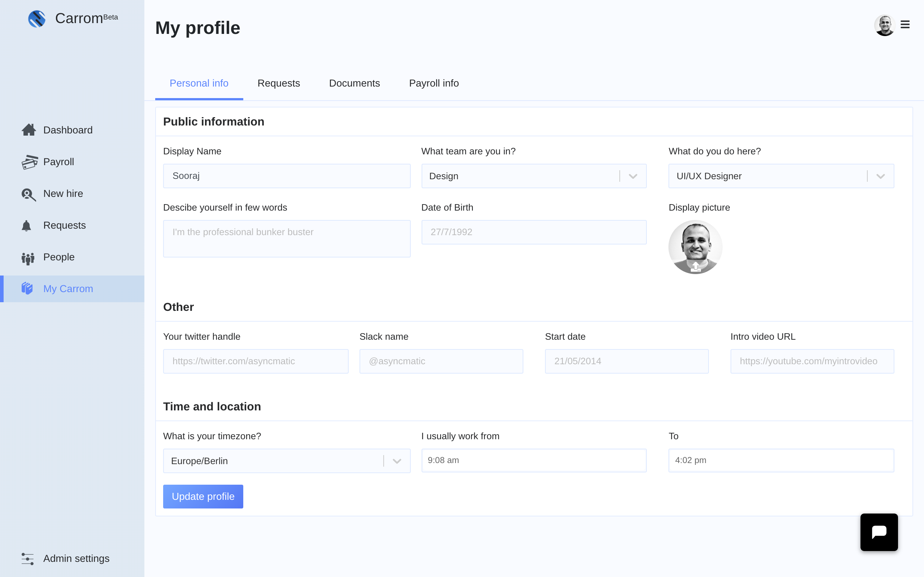The image size is (924, 577).
Task: Expand the Europe/Berlin timezone dropdown
Action: [x=397, y=461]
